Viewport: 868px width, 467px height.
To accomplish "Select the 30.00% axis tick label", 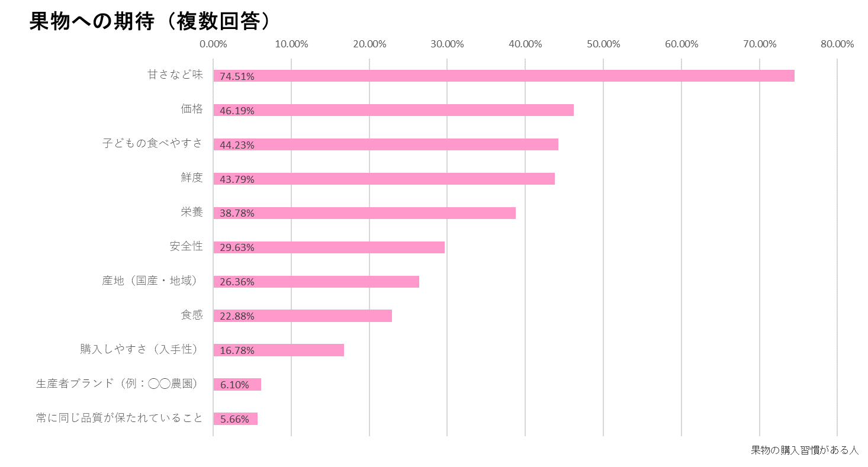I will click(x=447, y=44).
